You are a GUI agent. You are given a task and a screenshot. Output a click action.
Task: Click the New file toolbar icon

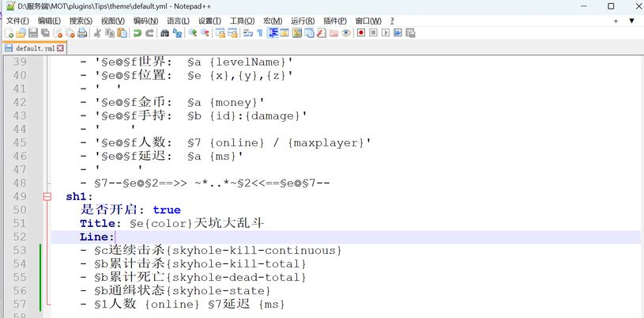(9, 33)
